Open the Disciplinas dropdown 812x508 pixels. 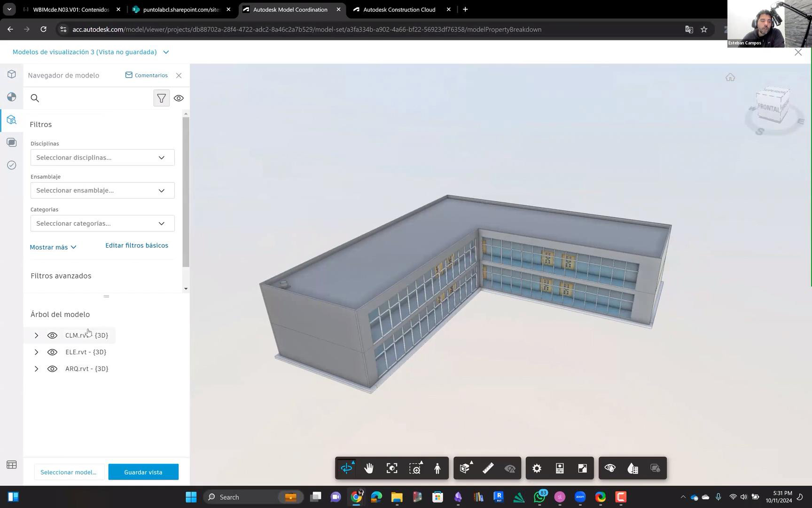coord(102,158)
